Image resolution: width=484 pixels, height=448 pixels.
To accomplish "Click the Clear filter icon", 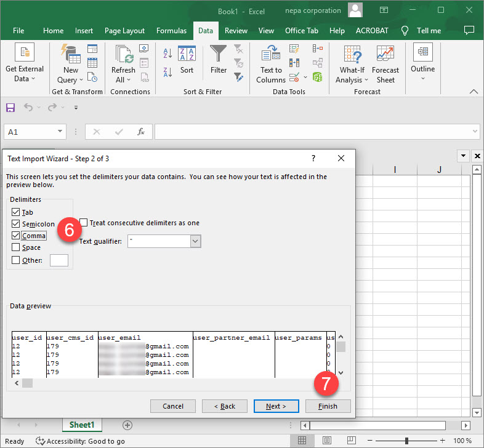I will pyautogui.click(x=238, y=49).
